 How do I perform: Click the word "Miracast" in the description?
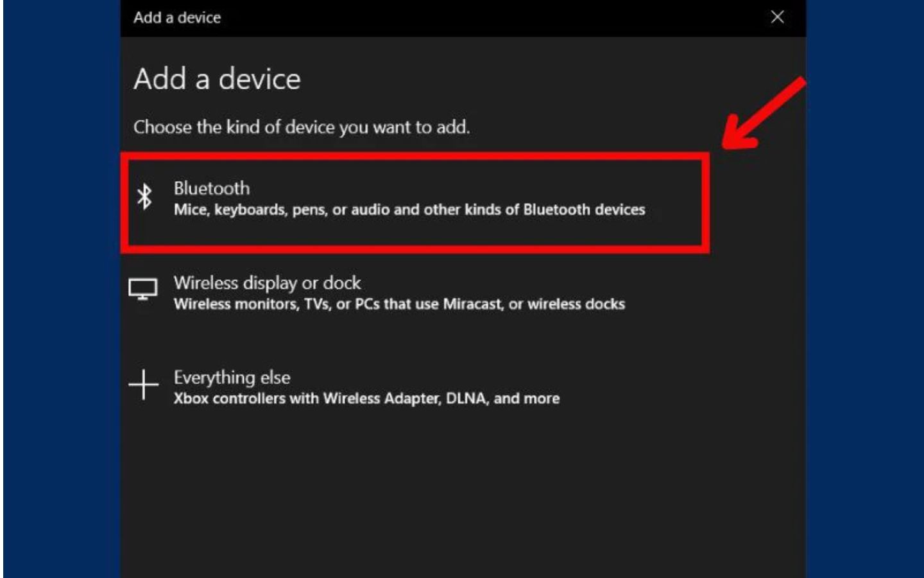pos(473,304)
